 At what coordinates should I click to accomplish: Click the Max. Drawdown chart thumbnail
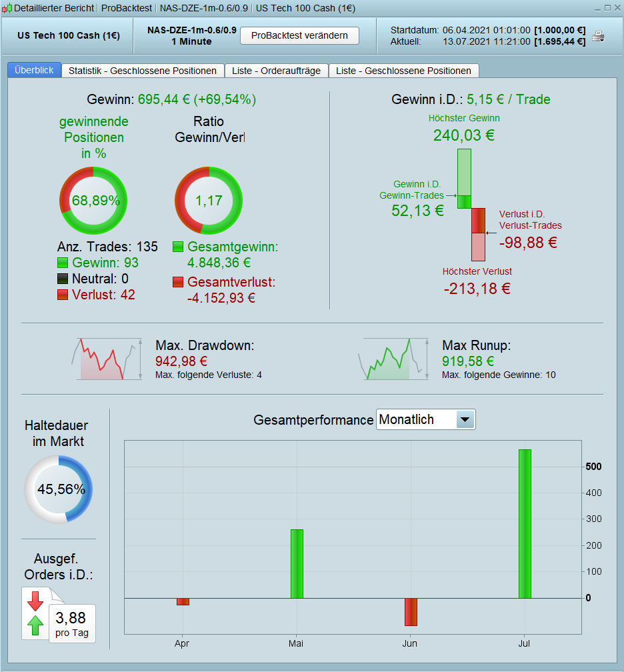coord(107,359)
